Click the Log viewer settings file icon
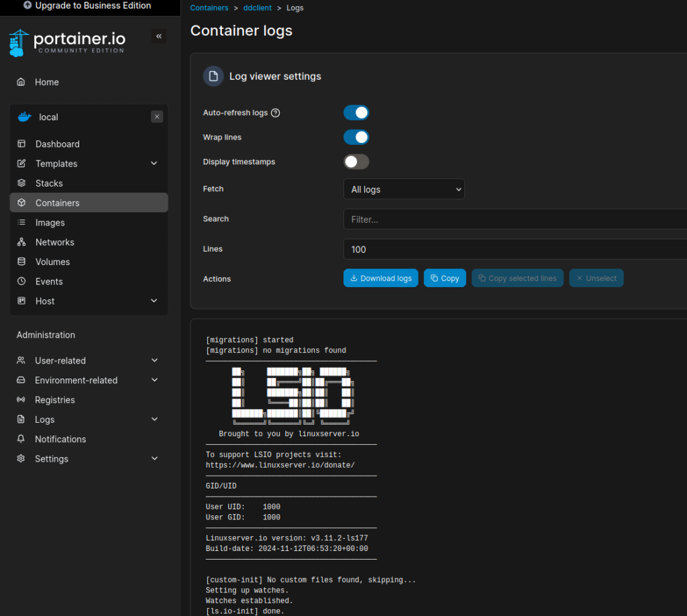The width and height of the screenshot is (687, 616). [213, 76]
